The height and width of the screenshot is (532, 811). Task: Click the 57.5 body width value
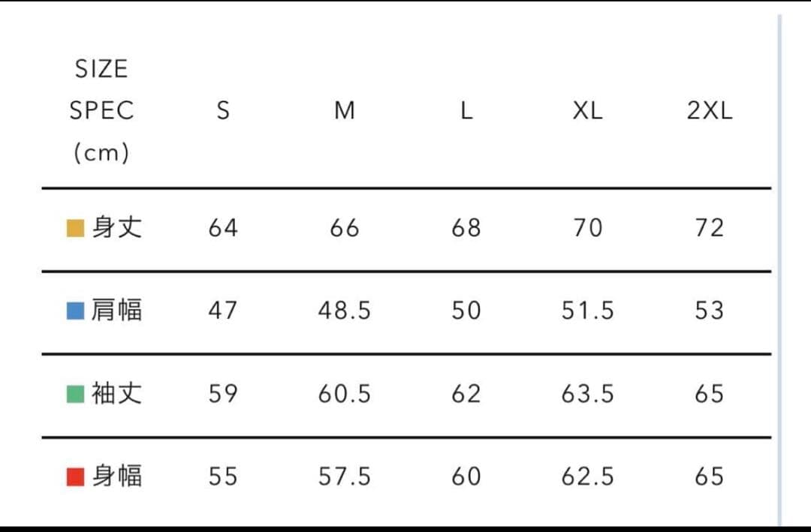[x=344, y=476]
